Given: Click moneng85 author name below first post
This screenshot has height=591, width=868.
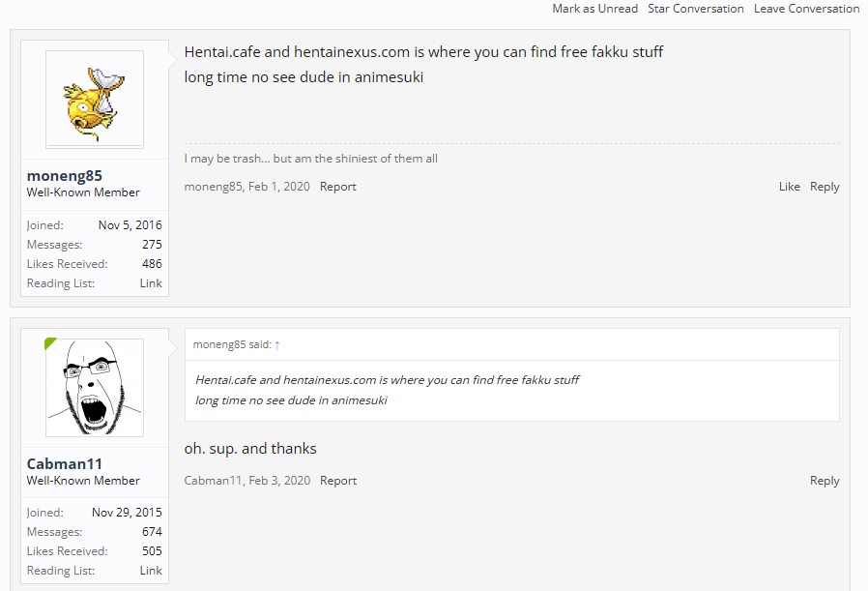Looking at the screenshot, I should (213, 187).
